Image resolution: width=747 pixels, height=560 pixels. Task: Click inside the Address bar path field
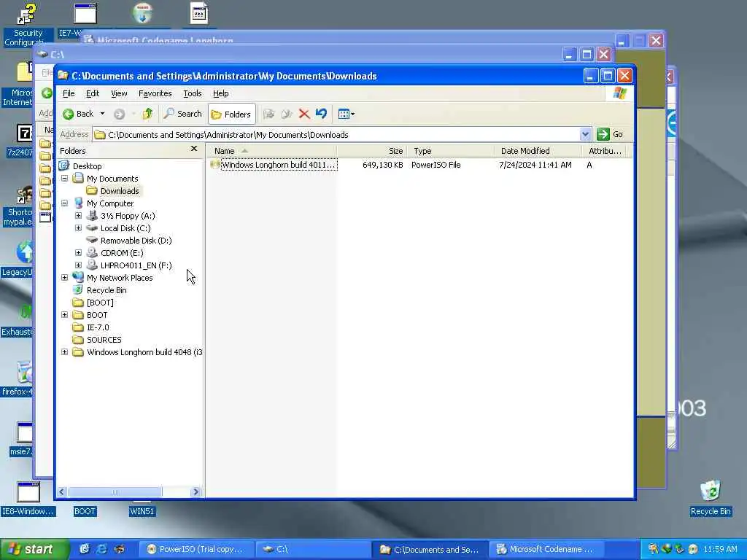click(x=336, y=135)
